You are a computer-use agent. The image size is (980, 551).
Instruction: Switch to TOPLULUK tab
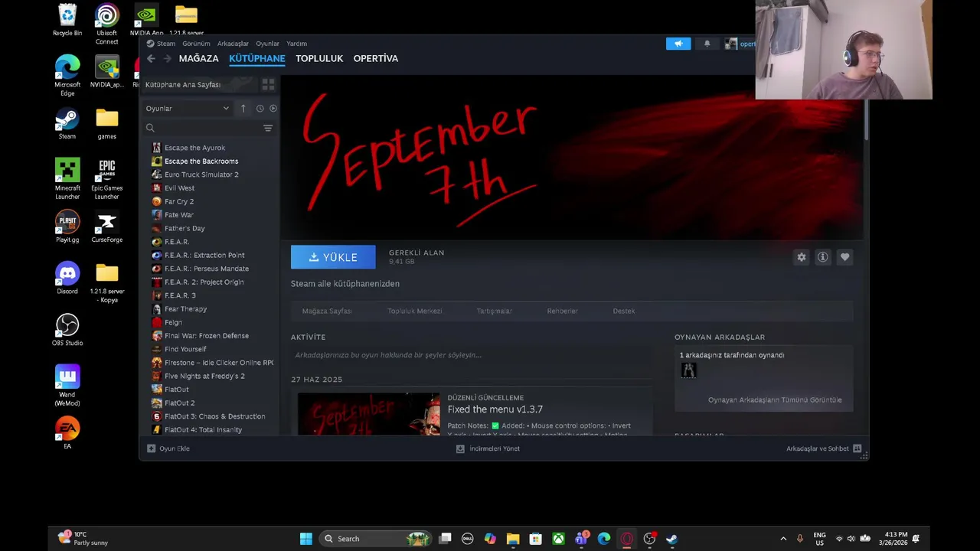[x=319, y=58]
